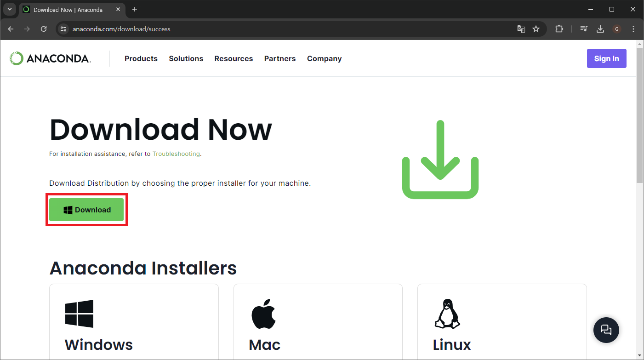View site information icon in address bar

[64, 29]
